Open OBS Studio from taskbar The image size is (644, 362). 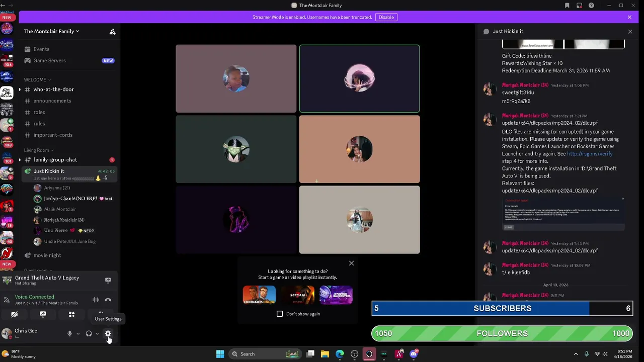pyautogui.click(x=354, y=354)
